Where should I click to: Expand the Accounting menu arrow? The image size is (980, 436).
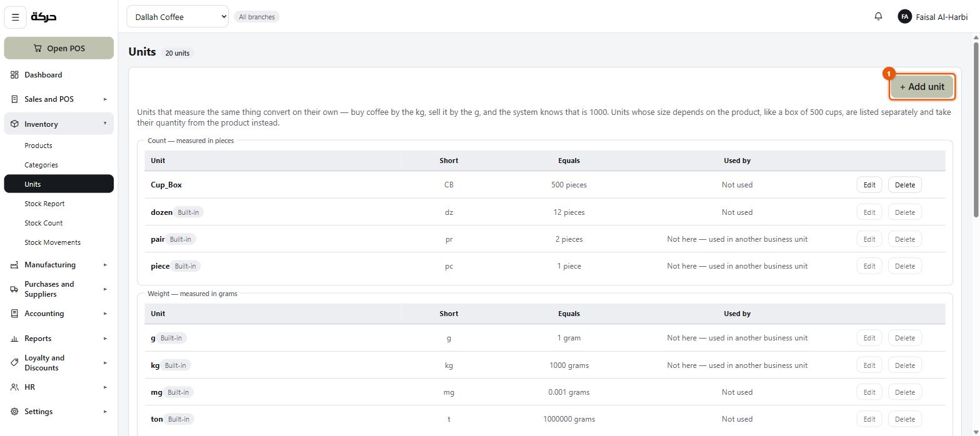point(105,314)
